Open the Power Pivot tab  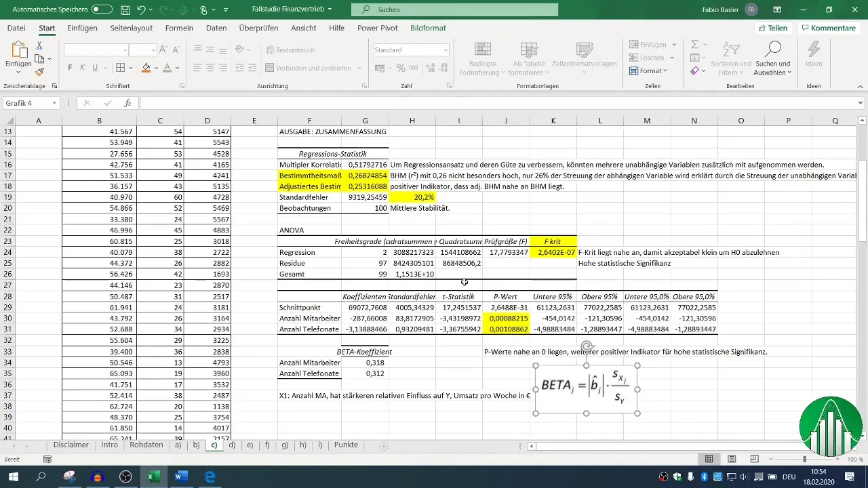tap(378, 28)
